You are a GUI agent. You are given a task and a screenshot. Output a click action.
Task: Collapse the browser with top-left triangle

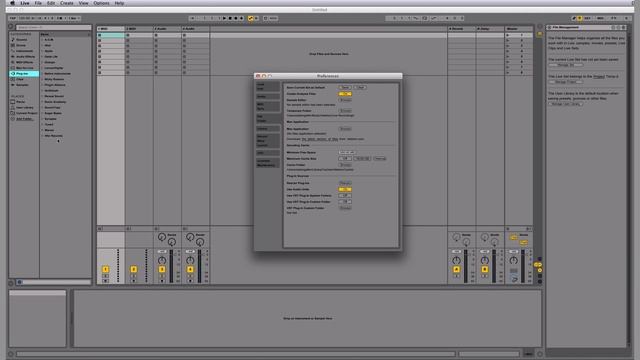click(x=11, y=27)
